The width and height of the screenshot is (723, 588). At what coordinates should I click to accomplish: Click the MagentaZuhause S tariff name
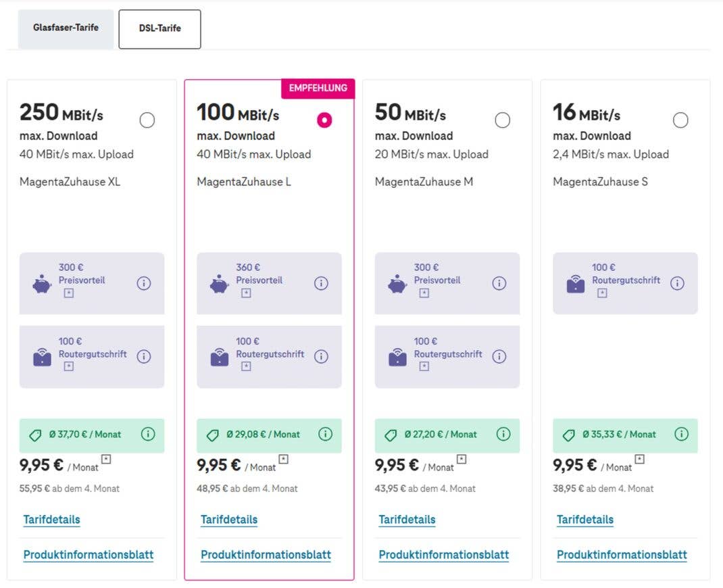(600, 182)
